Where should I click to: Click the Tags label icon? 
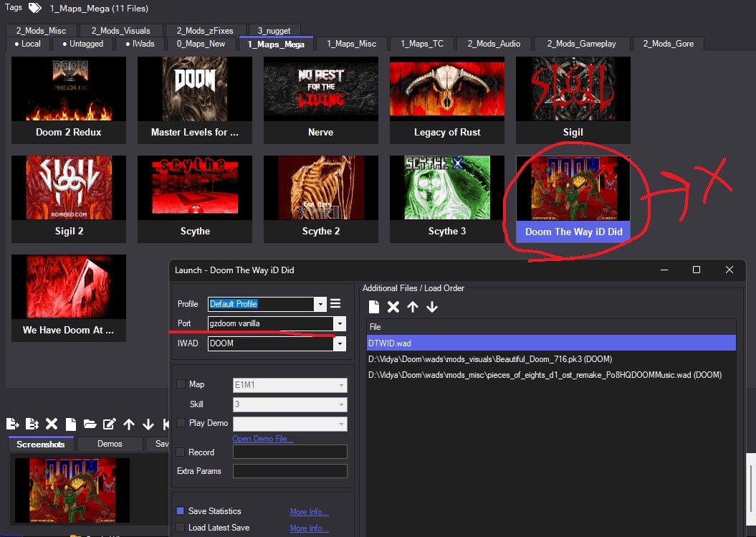pyautogui.click(x=34, y=8)
